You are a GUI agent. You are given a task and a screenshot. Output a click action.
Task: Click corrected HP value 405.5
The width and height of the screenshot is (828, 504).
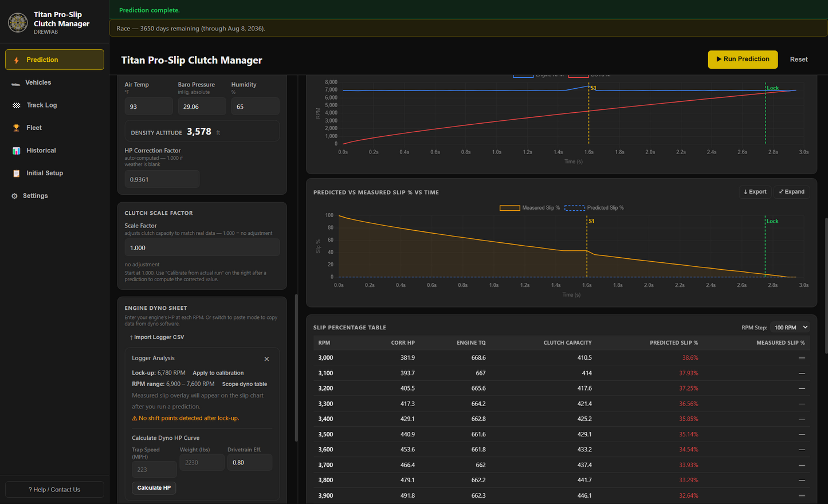coord(407,388)
